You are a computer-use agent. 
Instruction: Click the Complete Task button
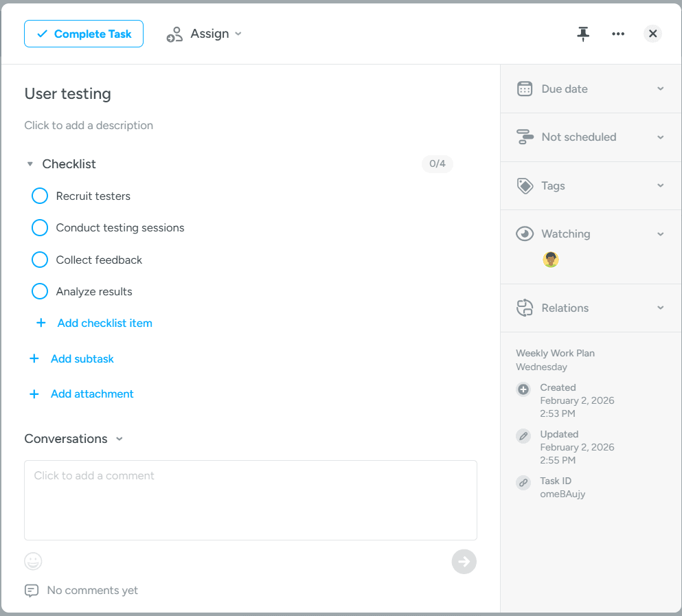pos(84,34)
